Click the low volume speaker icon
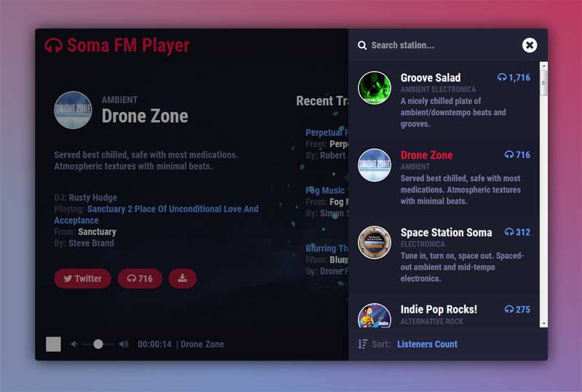Screen dimensions: 582x392 [74, 344]
